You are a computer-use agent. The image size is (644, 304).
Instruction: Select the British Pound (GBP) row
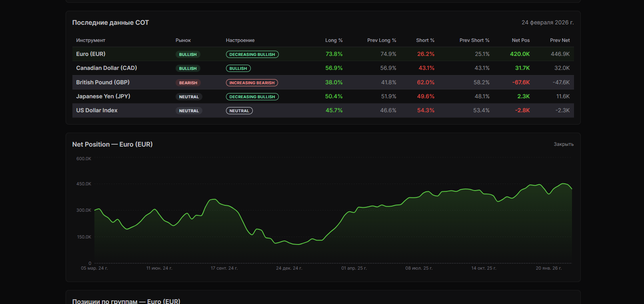click(x=323, y=82)
